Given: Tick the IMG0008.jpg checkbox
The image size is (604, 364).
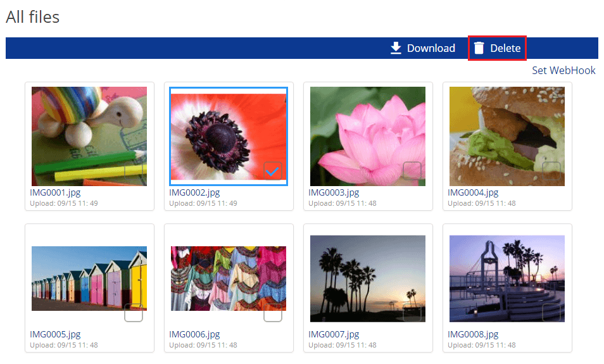Looking at the screenshot, I should coord(551,313).
